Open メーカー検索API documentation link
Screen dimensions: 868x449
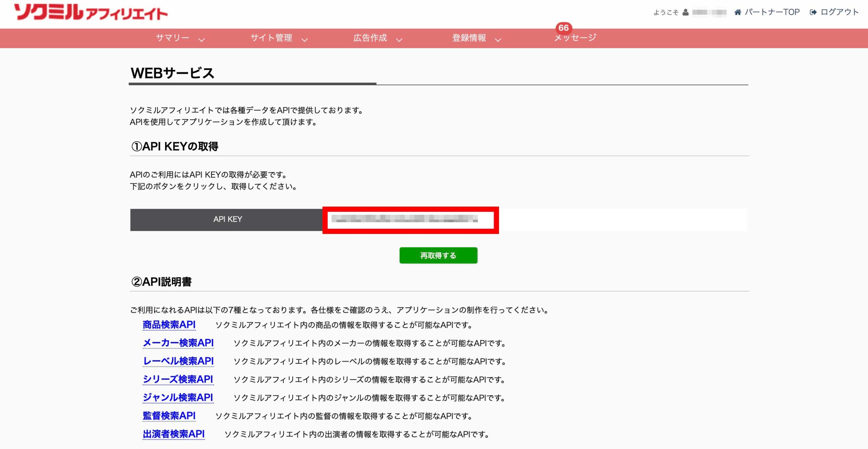[178, 343]
